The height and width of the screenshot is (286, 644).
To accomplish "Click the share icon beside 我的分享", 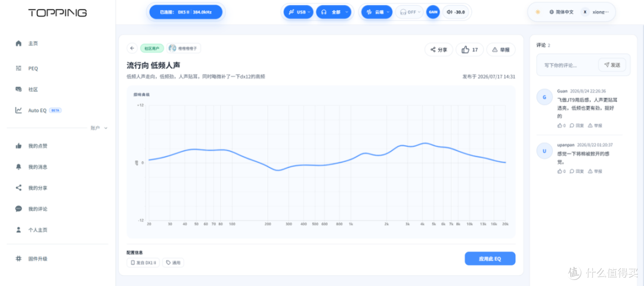I will (x=18, y=187).
